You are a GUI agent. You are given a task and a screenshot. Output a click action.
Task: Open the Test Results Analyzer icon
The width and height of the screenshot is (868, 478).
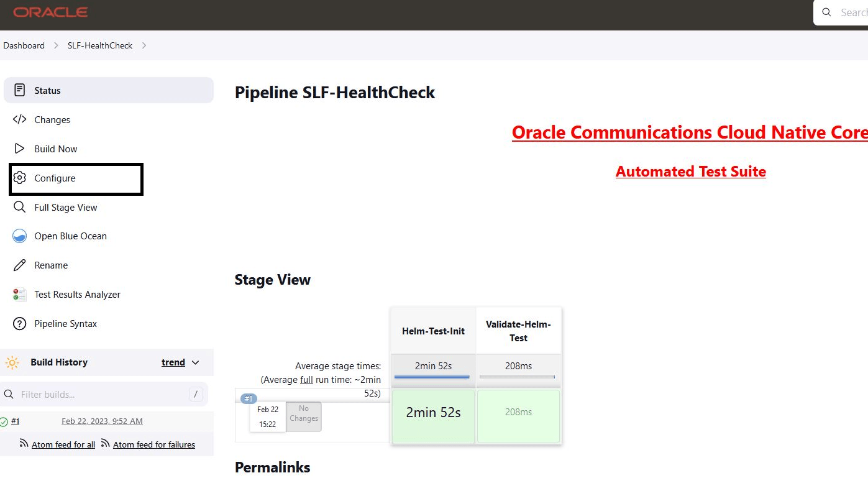click(x=19, y=294)
